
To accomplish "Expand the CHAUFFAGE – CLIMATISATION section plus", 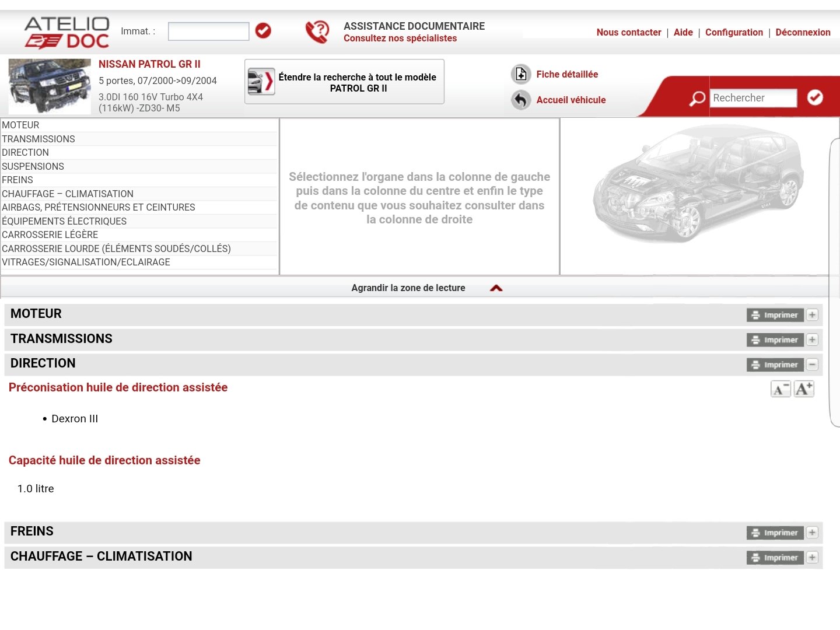I will 812,558.
